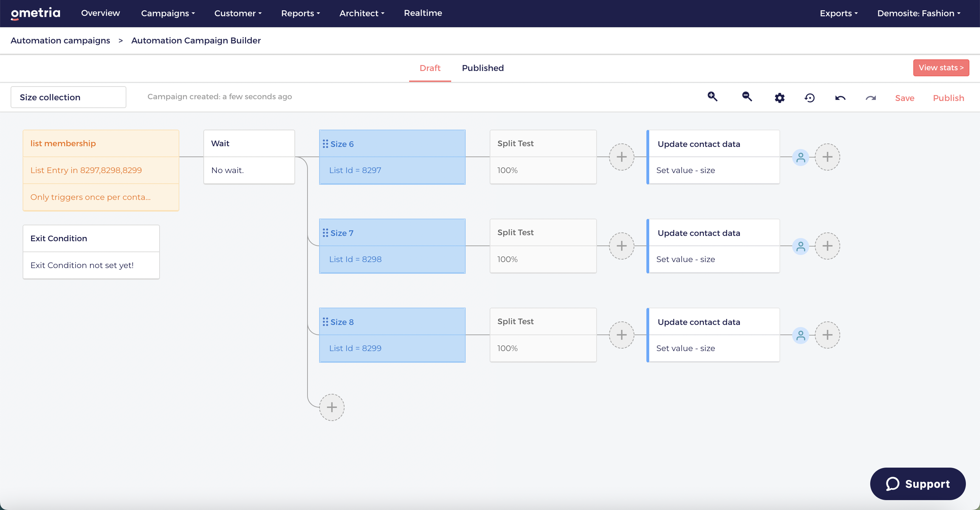The image size is (980, 510).
Task: Click 'List Id = 8299' text
Action: point(355,348)
